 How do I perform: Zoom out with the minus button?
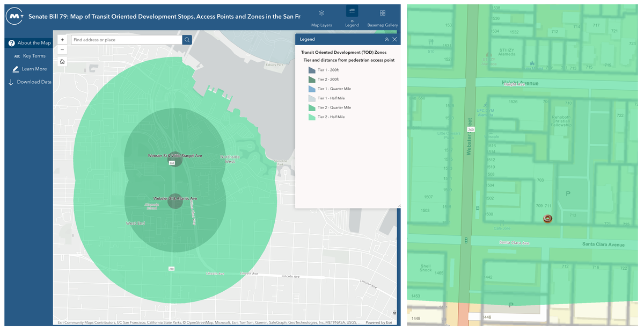62,49
